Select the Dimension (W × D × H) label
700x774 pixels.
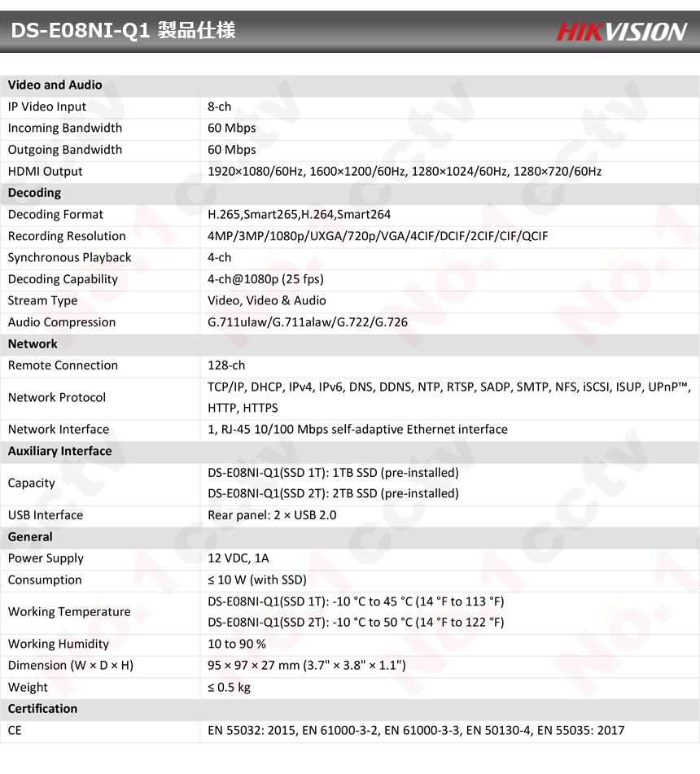71,666
